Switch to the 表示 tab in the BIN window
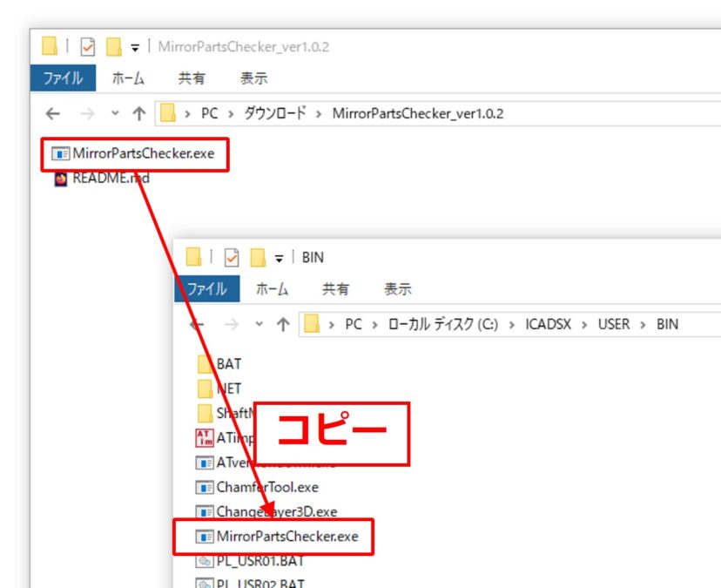721x588 pixels. tap(397, 289)
